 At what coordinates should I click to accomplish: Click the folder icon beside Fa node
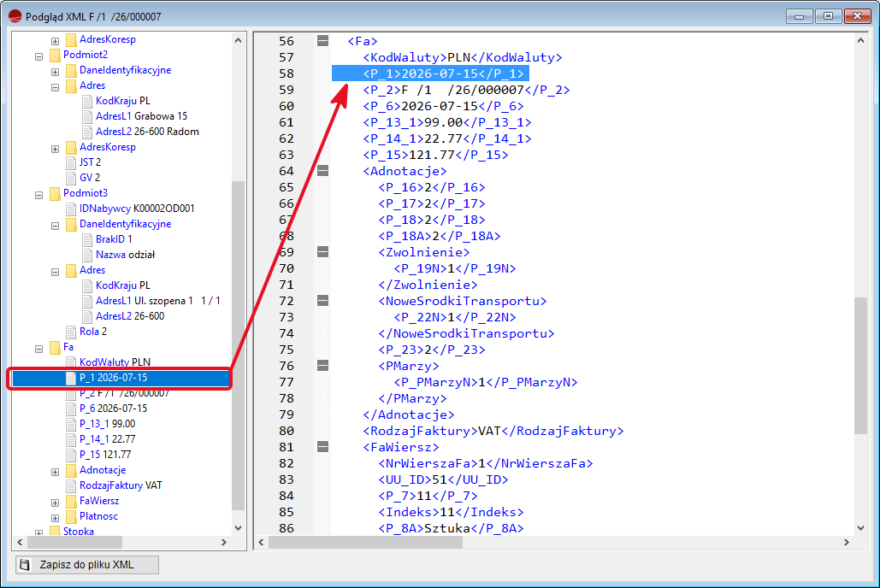55,347
